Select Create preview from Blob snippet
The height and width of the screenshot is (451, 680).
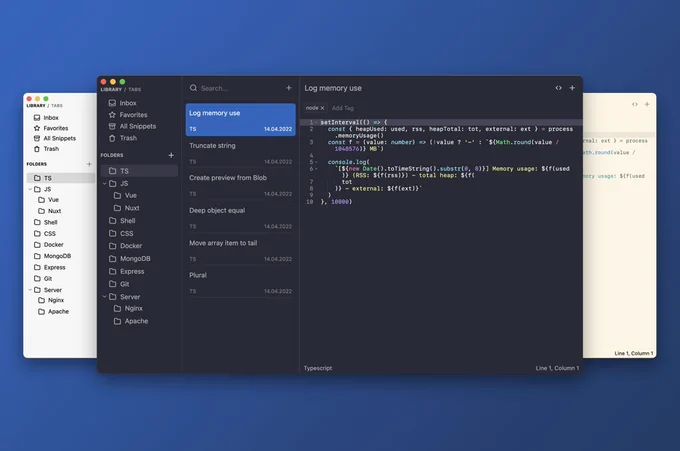coord(241,185)
